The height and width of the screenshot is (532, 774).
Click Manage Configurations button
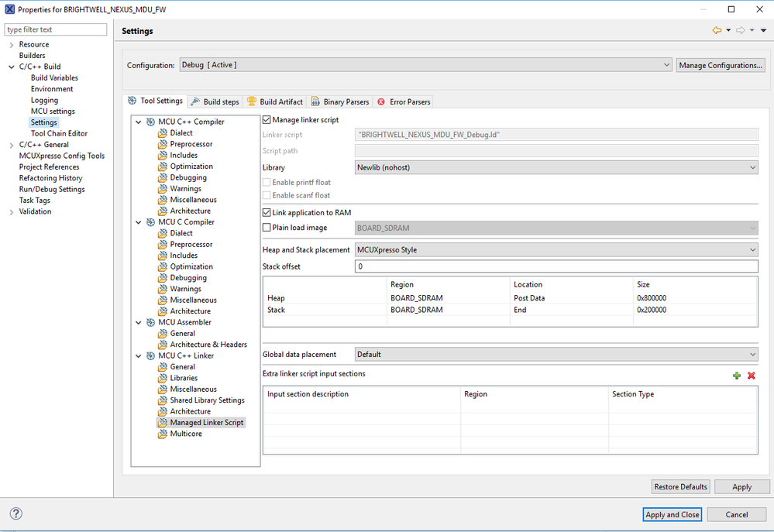coord(721,65)
